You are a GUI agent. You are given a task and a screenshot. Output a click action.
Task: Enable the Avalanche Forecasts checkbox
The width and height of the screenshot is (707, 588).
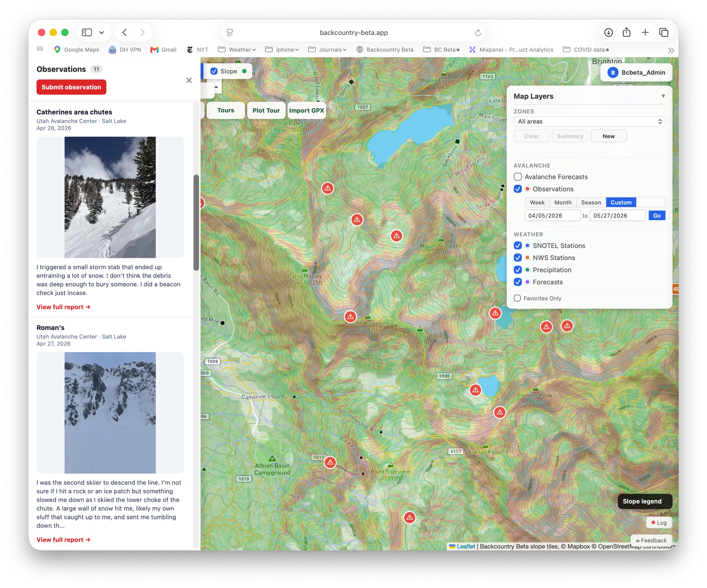pyautogui.click(x=518, y=177)
